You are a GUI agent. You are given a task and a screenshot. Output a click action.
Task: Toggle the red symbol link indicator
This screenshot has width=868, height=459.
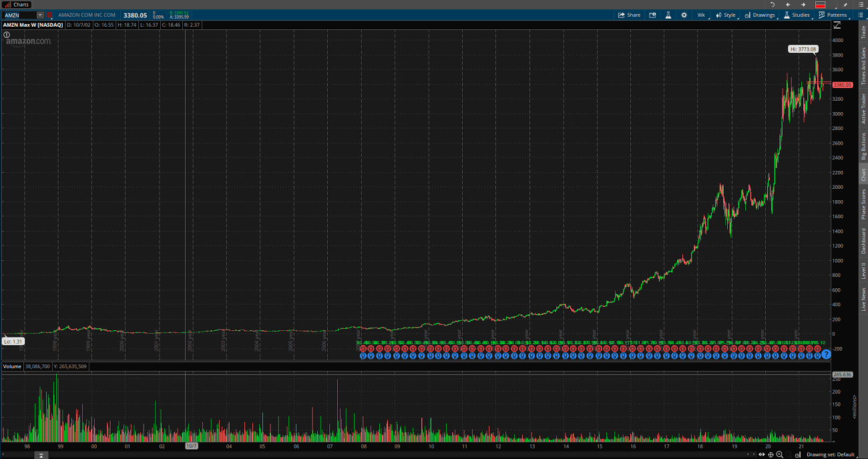tap(49, 15)
